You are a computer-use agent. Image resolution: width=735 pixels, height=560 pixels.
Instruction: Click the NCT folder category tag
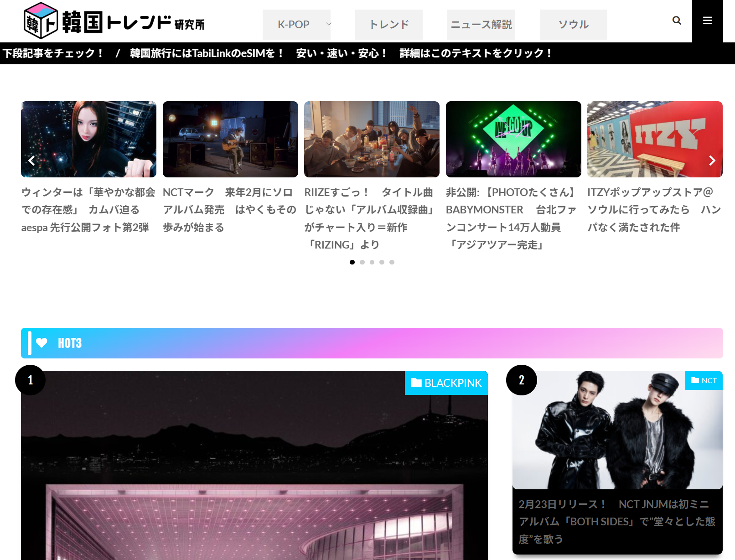[704, 380]
